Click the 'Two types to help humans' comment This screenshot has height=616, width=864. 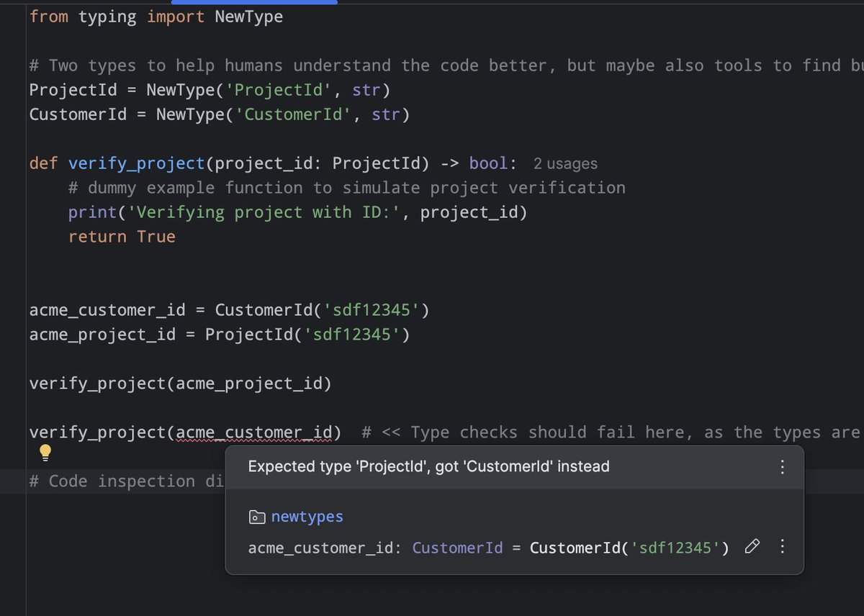pos(446,66)
